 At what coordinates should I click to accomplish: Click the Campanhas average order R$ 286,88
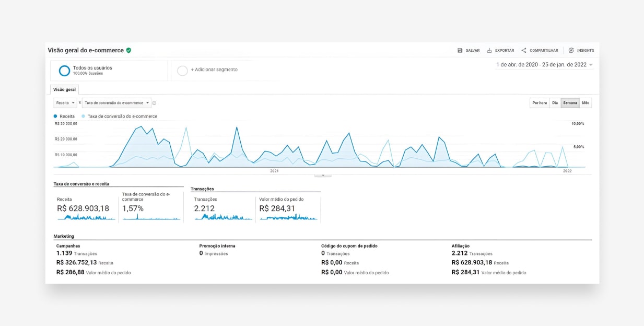[x=93, y=273]
